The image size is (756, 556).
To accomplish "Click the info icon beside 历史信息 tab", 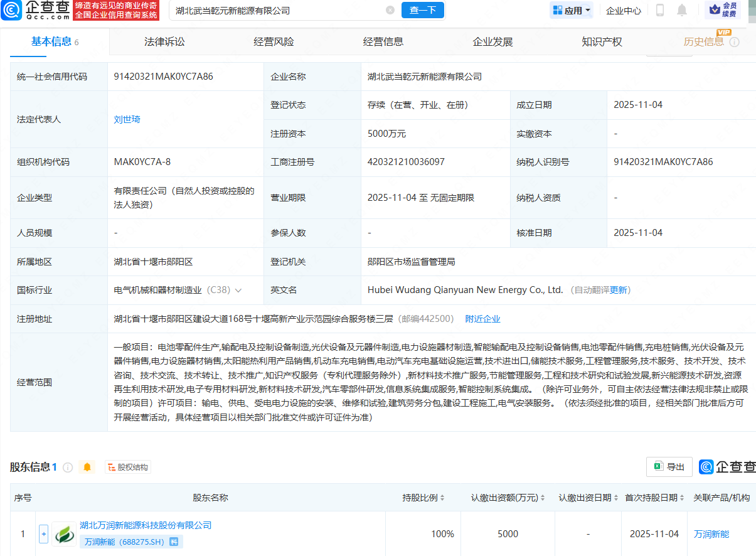I will (x=734, y=42).
